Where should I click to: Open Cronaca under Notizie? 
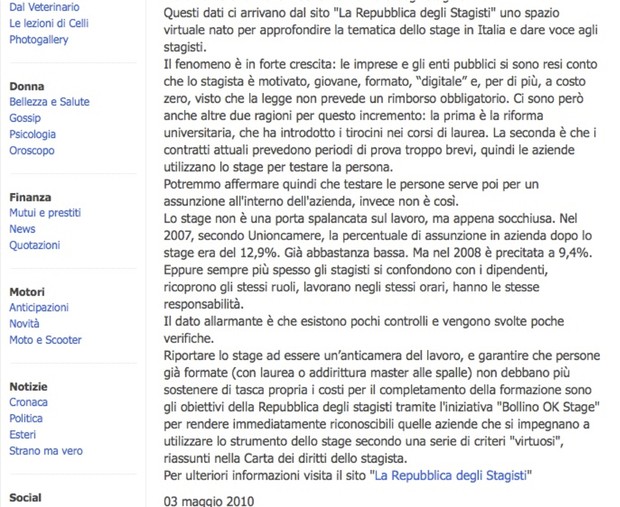pos(28,402)
